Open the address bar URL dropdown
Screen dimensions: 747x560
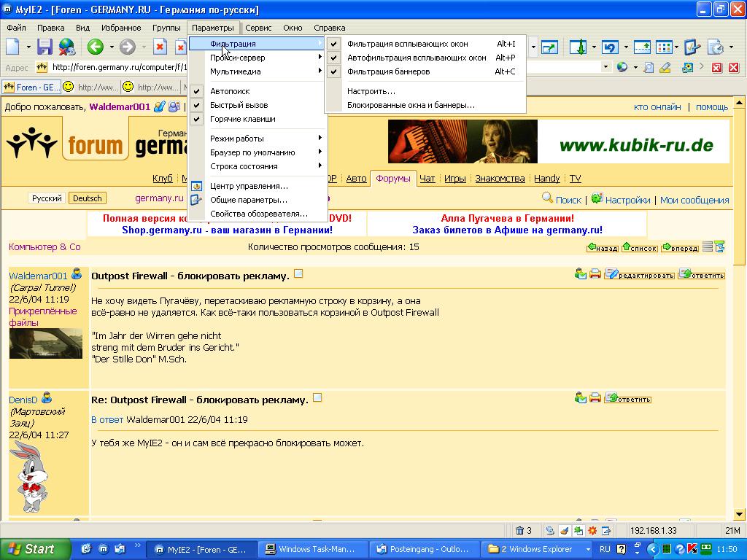605,66
